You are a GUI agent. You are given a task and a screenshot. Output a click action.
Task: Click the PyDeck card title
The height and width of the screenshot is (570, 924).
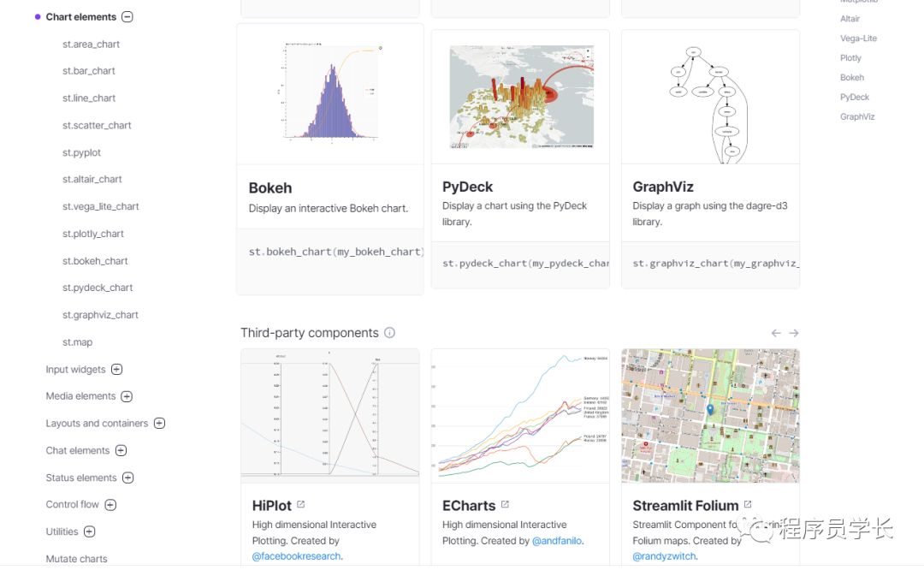coord(467,187)
